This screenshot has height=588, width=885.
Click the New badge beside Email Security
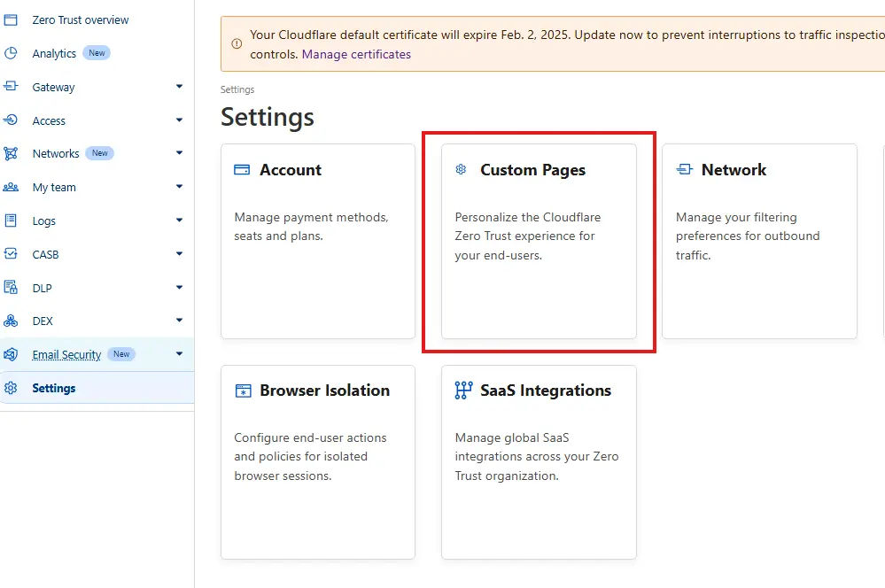pos(121,354)
